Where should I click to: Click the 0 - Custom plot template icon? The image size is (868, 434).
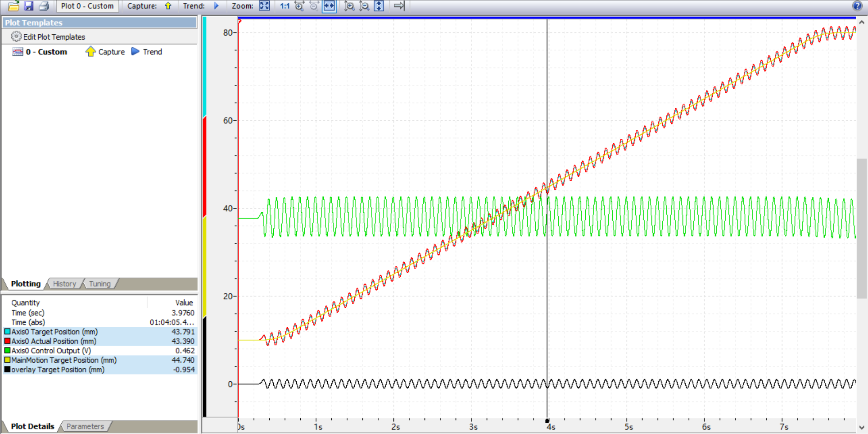coord(18,52)
